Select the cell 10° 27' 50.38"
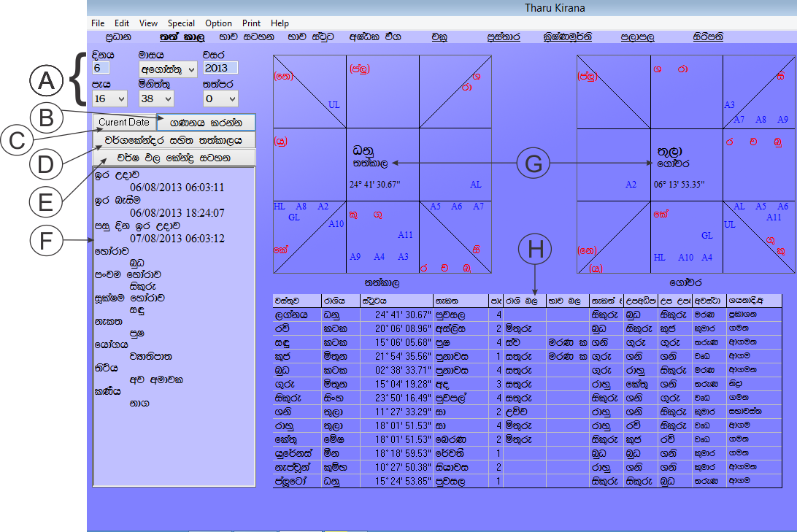Screen dimensions: 797x532 click(396, 467)
